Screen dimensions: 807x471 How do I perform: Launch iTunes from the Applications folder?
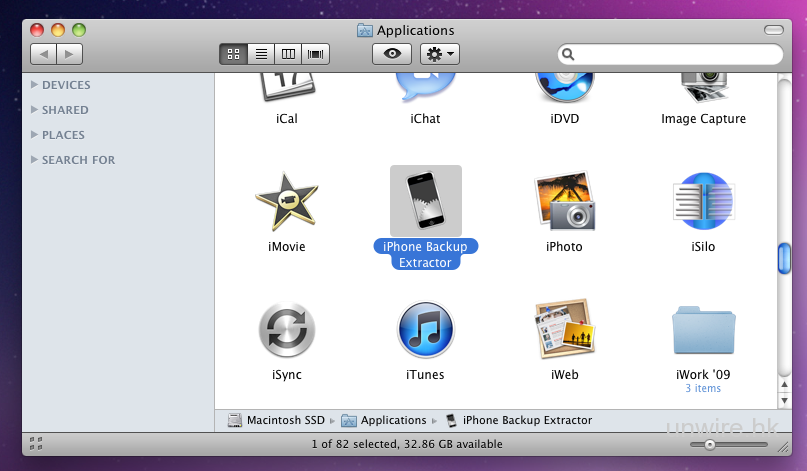click(x=425, y=331)
